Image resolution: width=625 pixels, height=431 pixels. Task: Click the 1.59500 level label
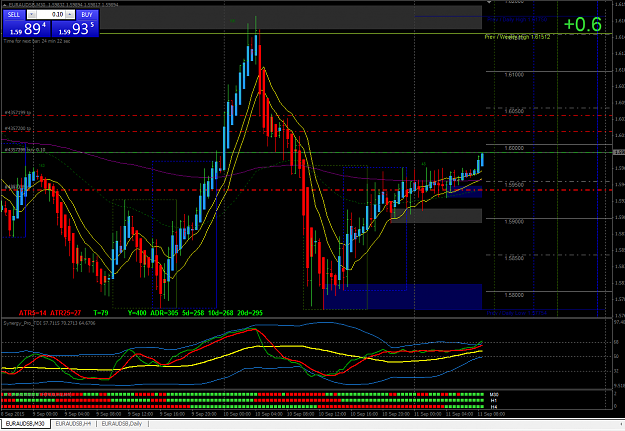(514, 185)
